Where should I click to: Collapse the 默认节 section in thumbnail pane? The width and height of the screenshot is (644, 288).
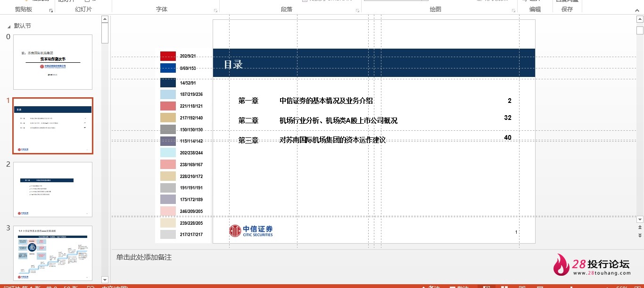[9, 26]
